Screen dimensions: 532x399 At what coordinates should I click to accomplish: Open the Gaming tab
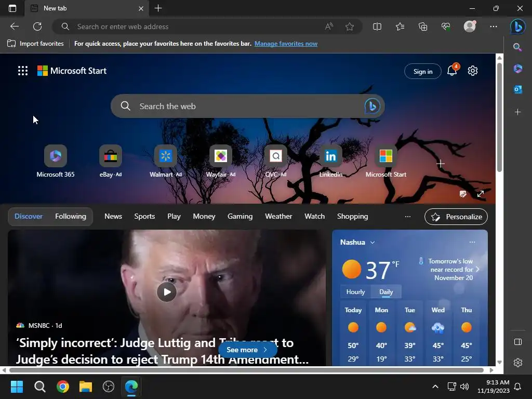pos(240,217)
